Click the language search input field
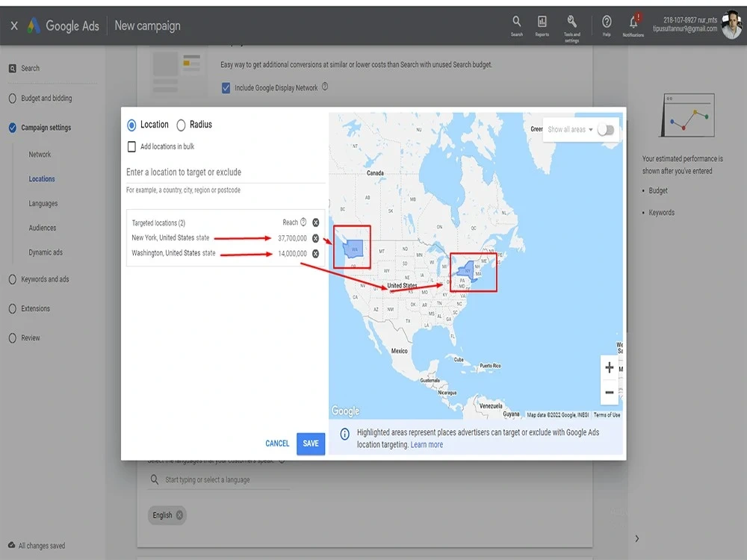Viewport: 747px width, 560px height. tap(219, 479)
